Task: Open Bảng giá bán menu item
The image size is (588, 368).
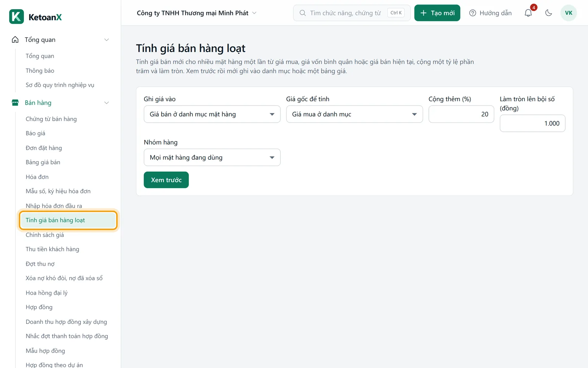Action: 43,162
